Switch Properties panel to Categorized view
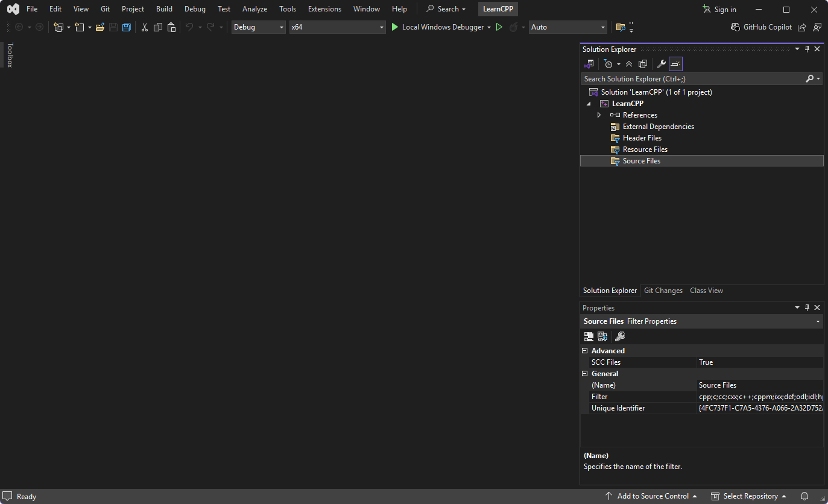828x504 pixels. coord(588,336)
